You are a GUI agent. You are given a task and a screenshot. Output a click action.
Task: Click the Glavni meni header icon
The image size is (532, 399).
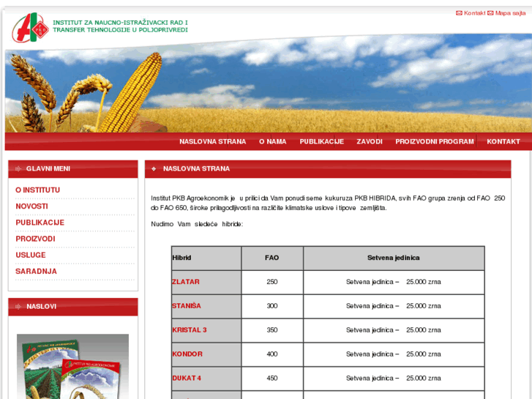coord(18,169)
